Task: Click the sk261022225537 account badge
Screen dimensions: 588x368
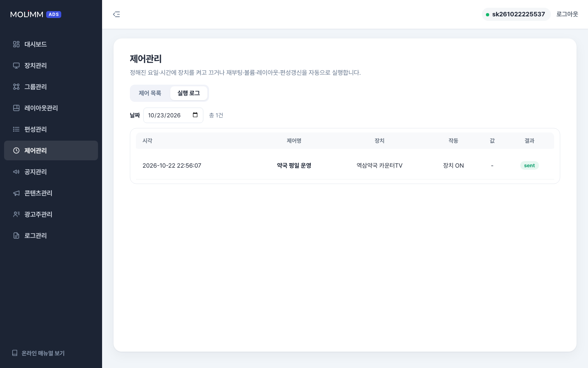Action: (x=516, y=14)
